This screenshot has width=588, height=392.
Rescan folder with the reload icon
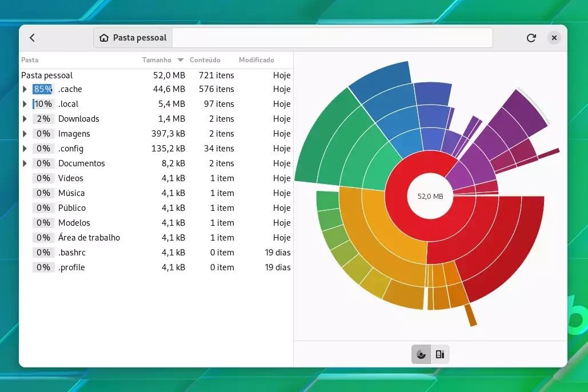[531, 38]
